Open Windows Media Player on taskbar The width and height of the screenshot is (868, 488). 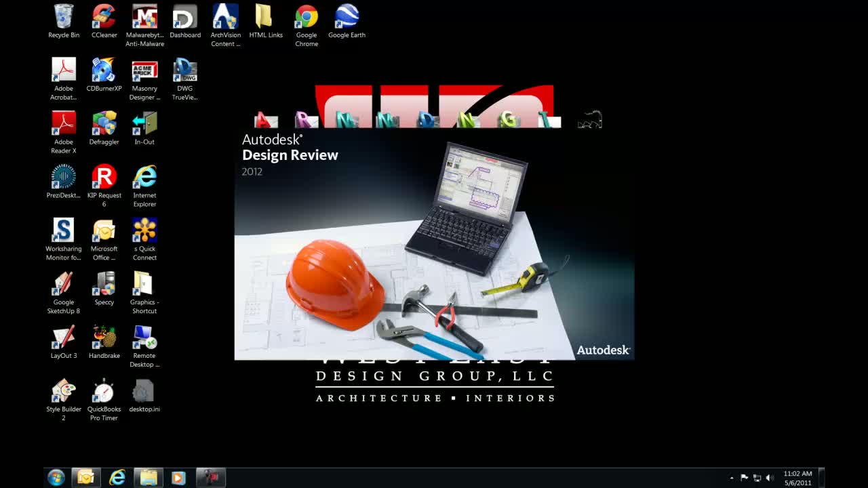click(x=179, y=478)
